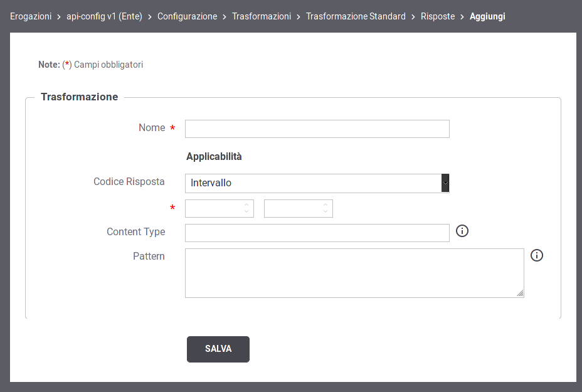The image size is (582, 392).
Task: Click into the Content Type input field
Action: (317, 233)
